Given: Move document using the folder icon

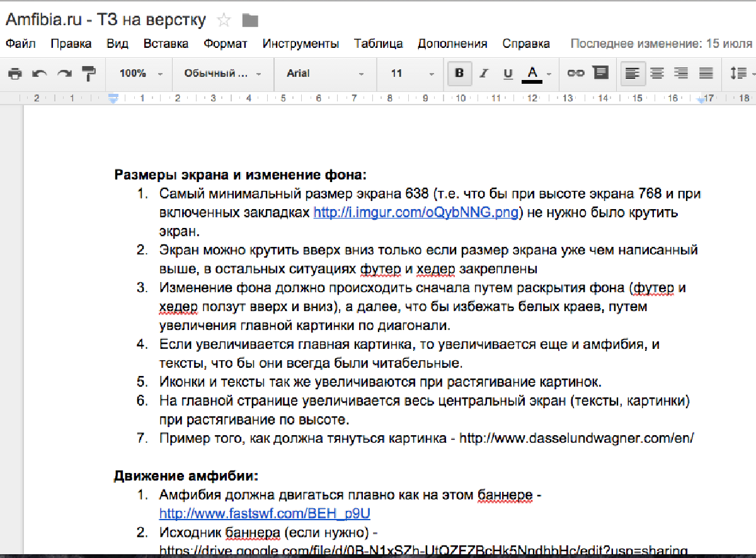Looking at the screenshot, I should click(250, 20).
